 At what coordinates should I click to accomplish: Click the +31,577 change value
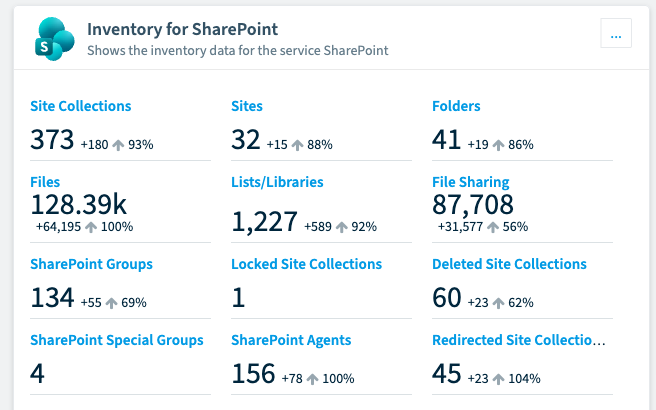point(460,227)
